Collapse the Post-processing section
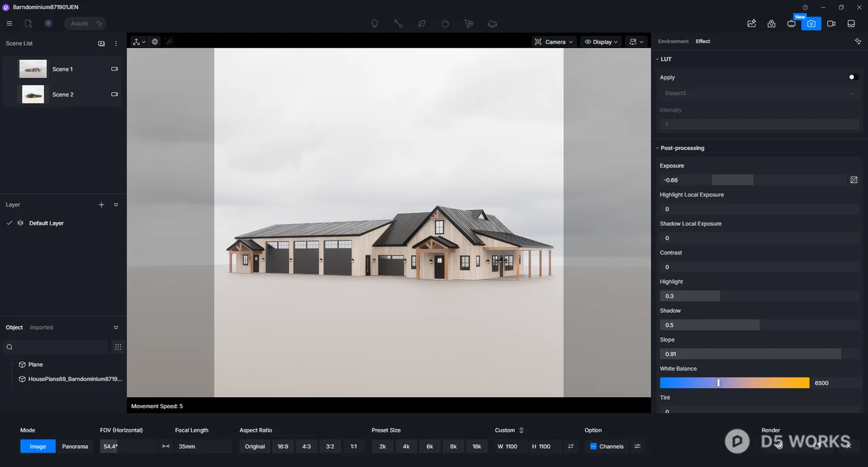Image resolution: width=868 pixels, height=467 pixels. click(x=657, y=148)
